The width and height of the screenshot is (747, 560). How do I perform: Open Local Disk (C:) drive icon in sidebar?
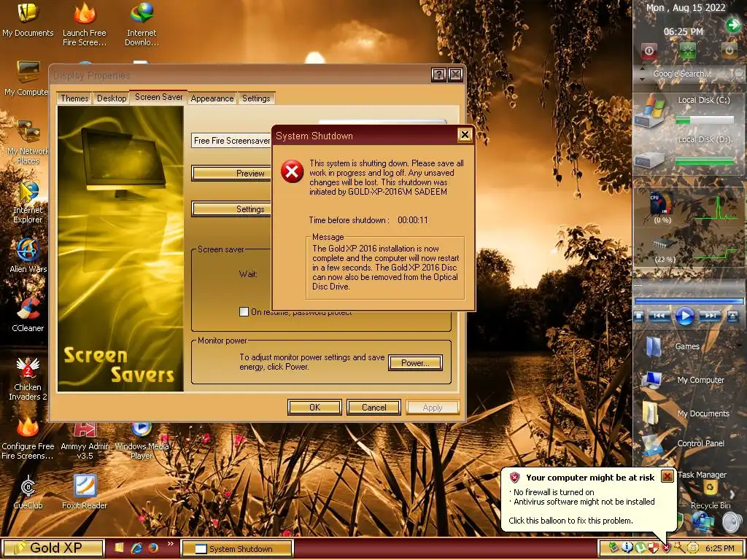650,112
